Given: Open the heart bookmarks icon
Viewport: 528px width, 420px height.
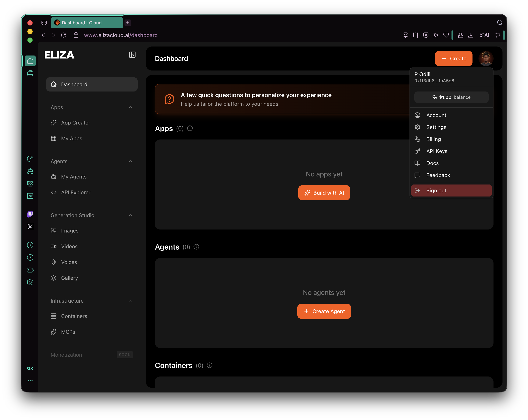Looking at the screenshot, I should 446,35.
